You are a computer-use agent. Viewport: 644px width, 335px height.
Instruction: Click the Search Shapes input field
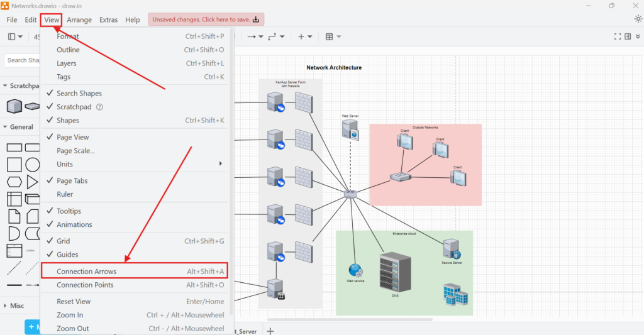tap(23, 60)
